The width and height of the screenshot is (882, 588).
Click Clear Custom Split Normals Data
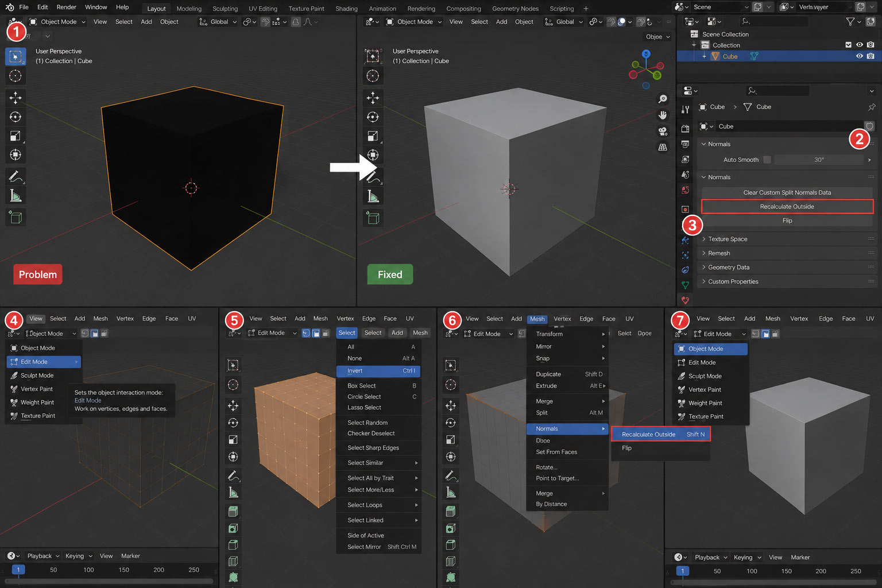pos(787,192)
